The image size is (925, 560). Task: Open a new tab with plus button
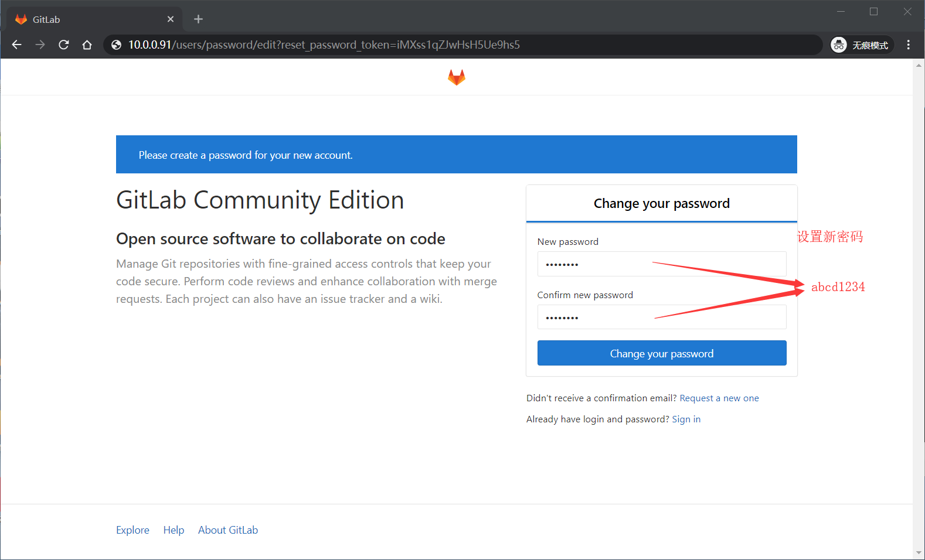tap(198, 19)
